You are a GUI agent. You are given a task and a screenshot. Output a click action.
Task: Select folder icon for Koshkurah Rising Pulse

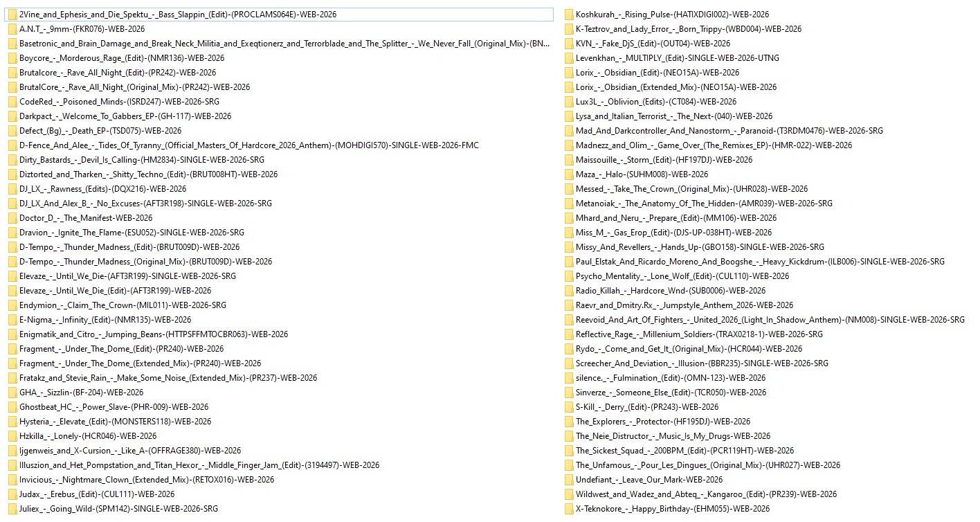click(569, 15)
